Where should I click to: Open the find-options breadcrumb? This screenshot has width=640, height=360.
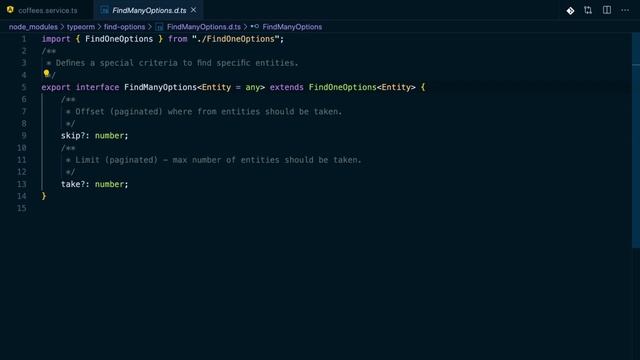point(124,27)
